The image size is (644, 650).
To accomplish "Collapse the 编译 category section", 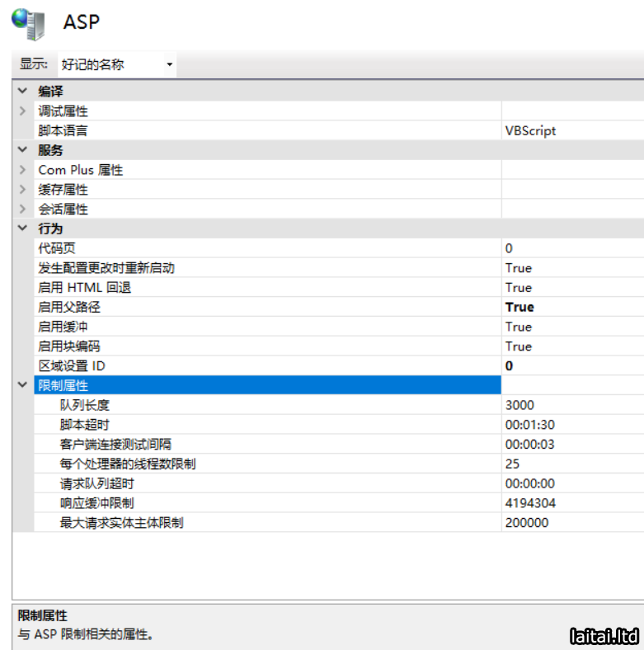I will [22, 91].
